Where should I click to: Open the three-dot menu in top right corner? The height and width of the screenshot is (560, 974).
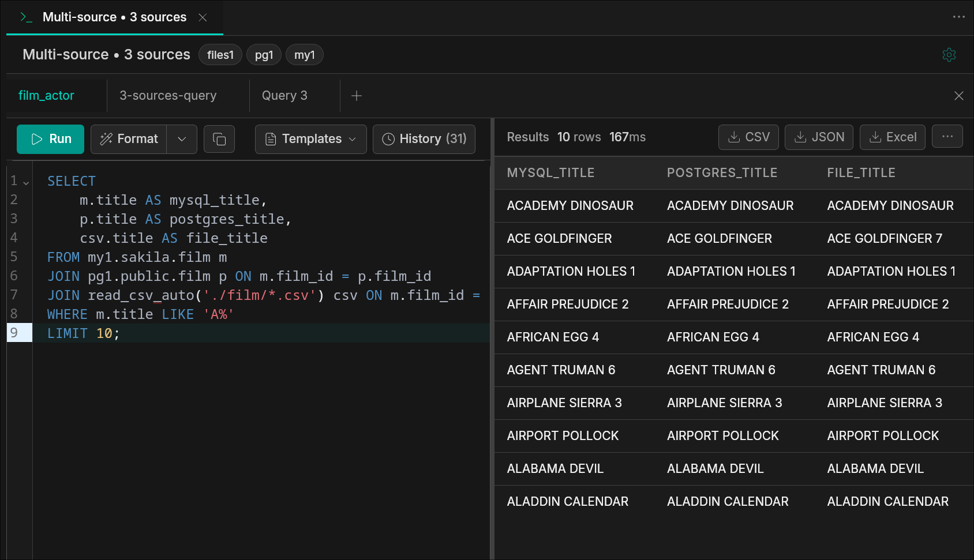[958, 17]
